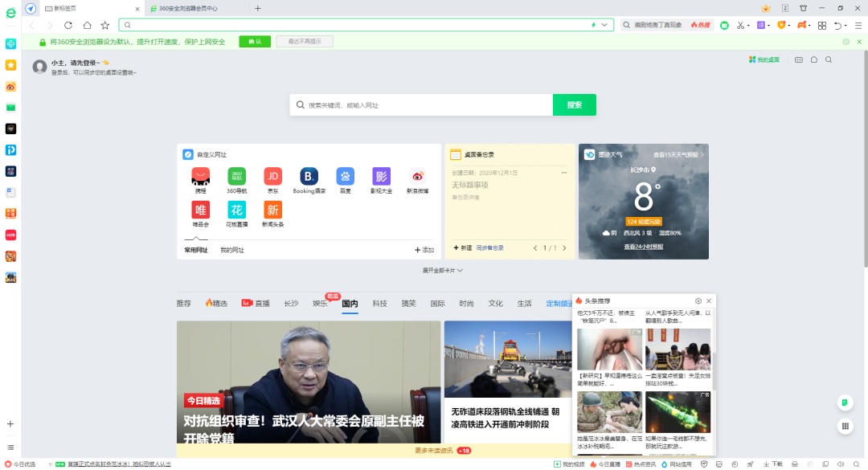Select the 科技 news tab
868x470 pixels.
[379, 304]
